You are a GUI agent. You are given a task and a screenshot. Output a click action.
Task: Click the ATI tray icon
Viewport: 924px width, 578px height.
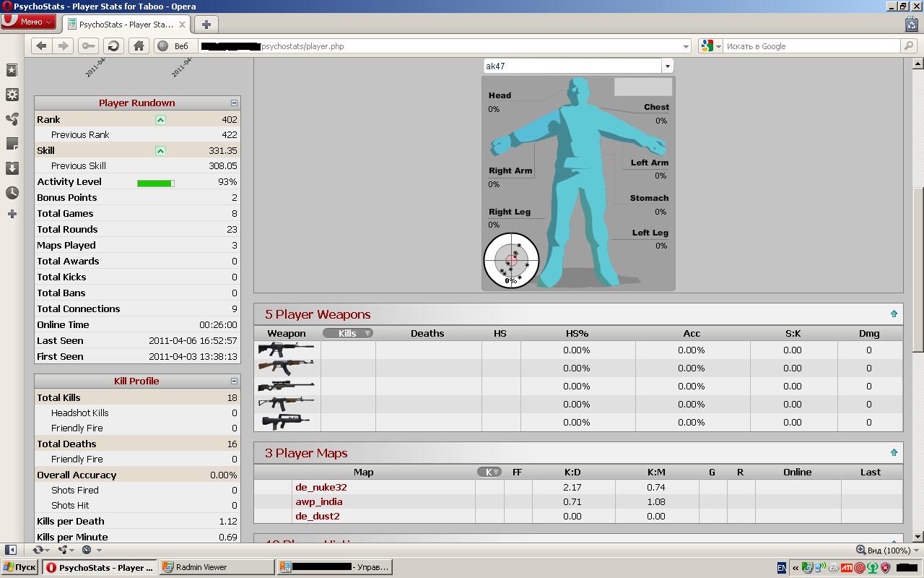[847, 568]
